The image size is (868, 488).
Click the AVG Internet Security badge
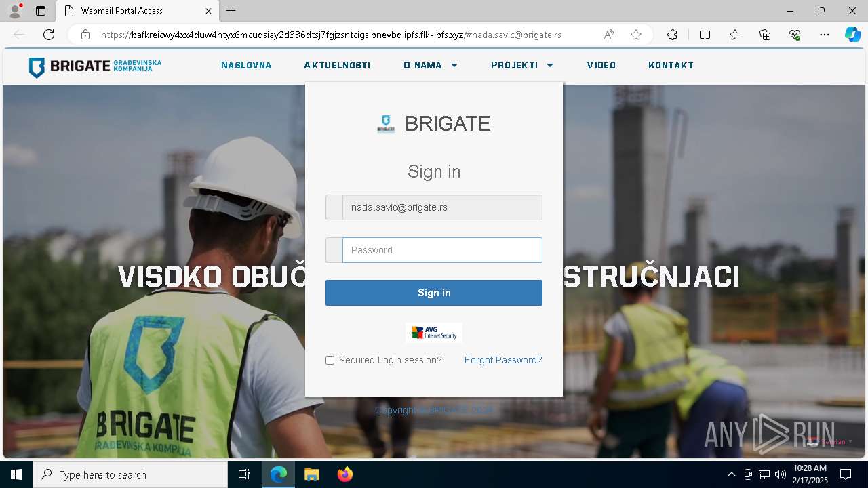434,333
